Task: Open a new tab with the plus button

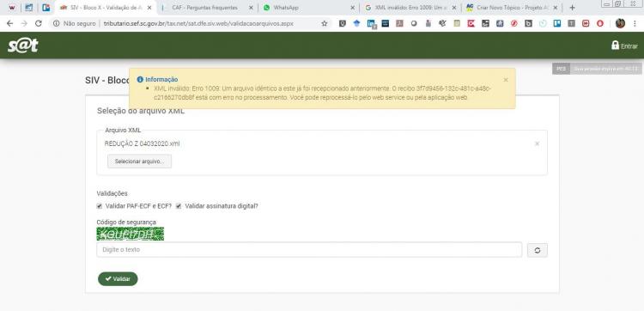Action: point(573,8)
